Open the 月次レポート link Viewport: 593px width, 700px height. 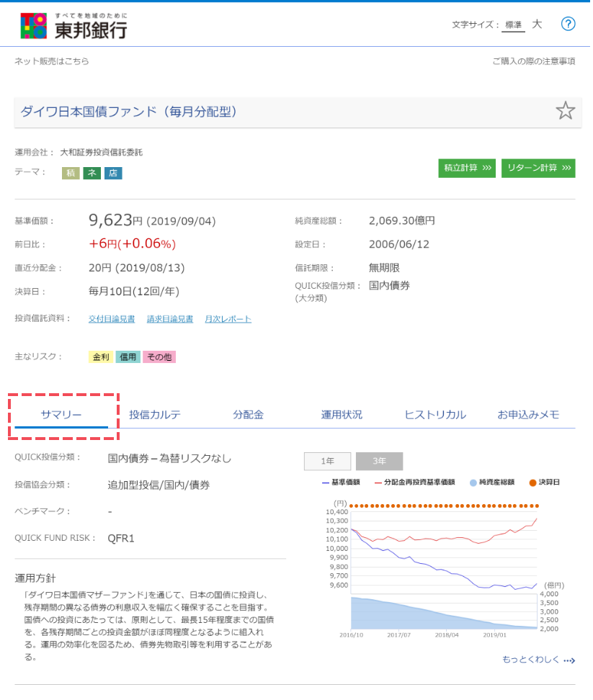coord(228,319)
